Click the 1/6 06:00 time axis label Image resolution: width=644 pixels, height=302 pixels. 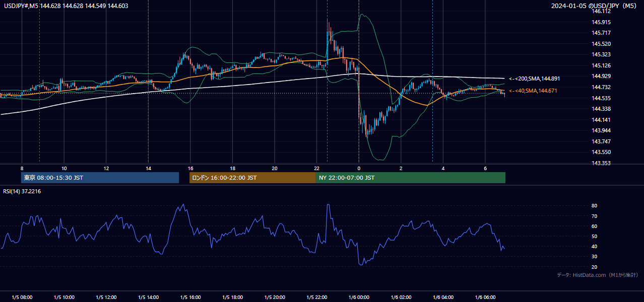coord(485,297)
